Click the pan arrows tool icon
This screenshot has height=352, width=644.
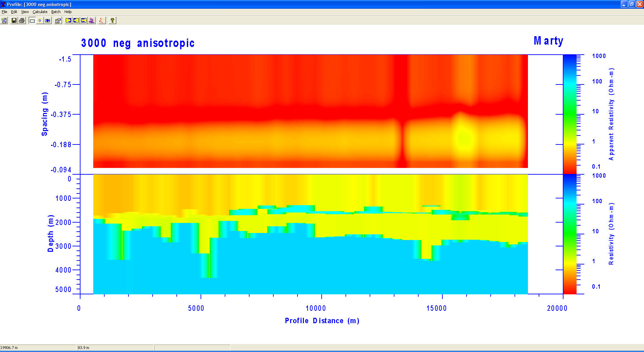(40, 20)
